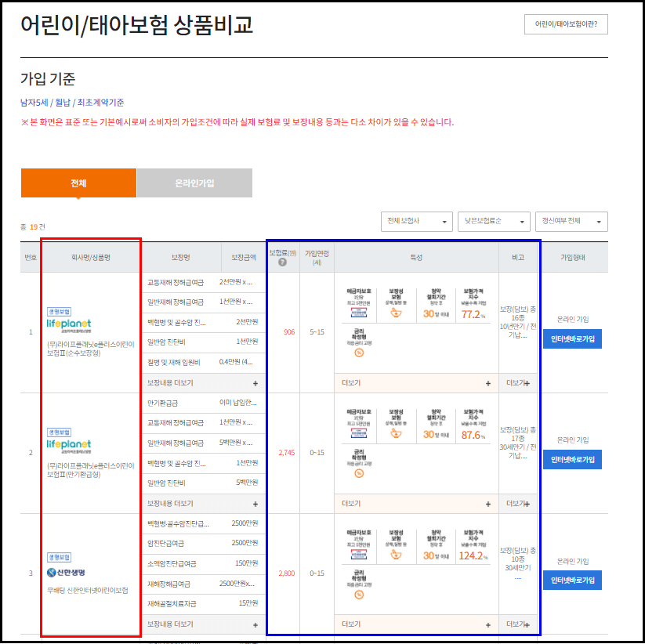Switch to the 온라인가입 tab

[194, 182]
